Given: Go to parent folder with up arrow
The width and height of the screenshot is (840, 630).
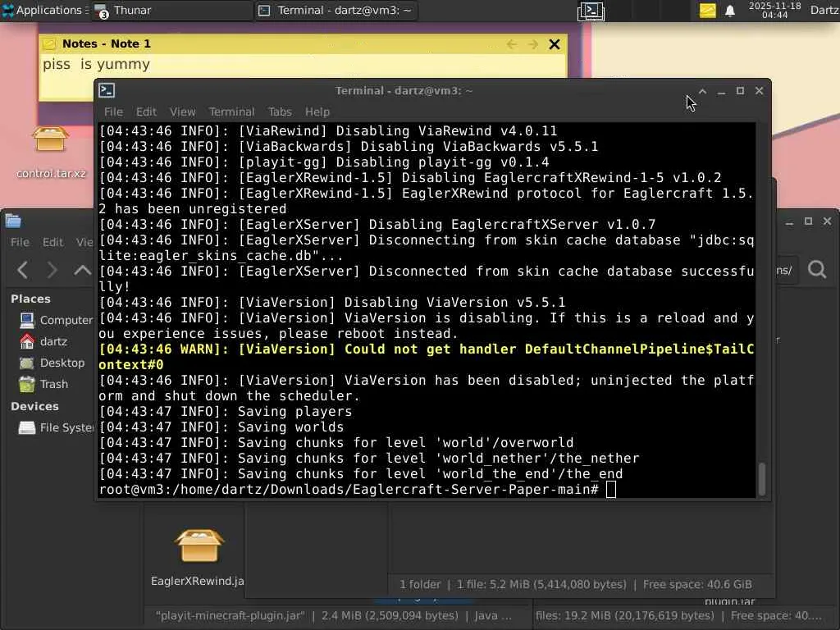Looking at the screenshot, I should pos(83,270).
